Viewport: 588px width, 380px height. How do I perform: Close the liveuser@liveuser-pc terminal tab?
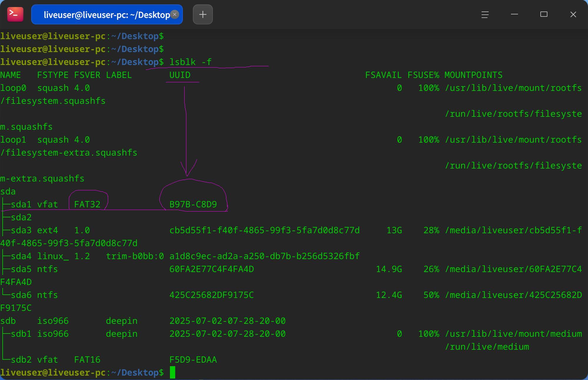(x=175, y=14)
